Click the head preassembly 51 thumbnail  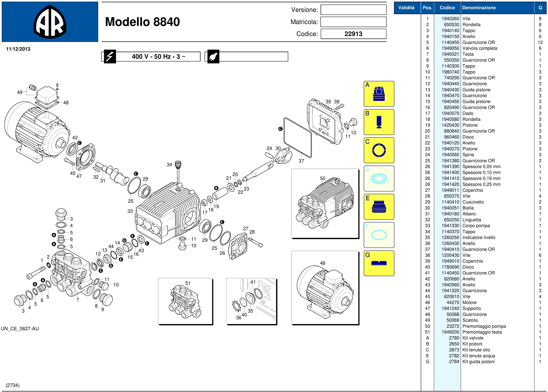(x=185, y=301)
